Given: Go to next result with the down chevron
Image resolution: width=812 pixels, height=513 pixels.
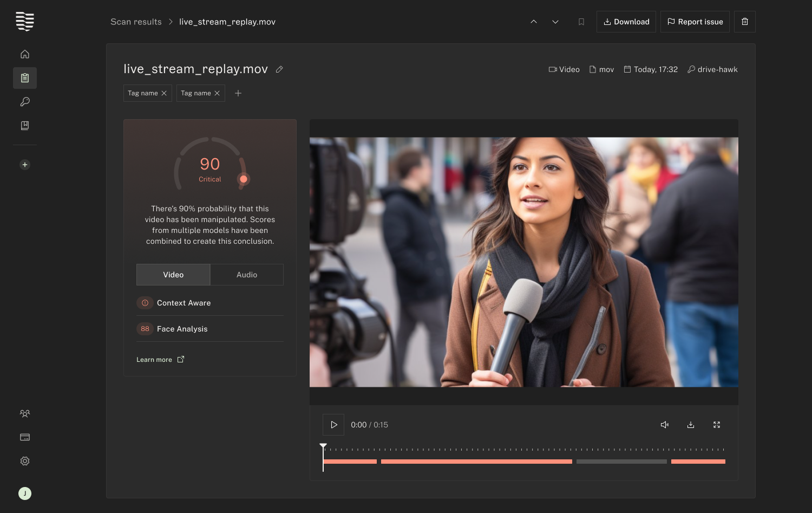Looking at the screenshot, I should pos(555,22).
